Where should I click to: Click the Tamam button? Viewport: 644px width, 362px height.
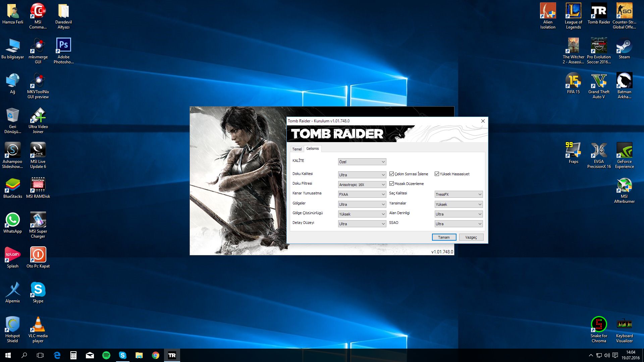click(444, 237)
